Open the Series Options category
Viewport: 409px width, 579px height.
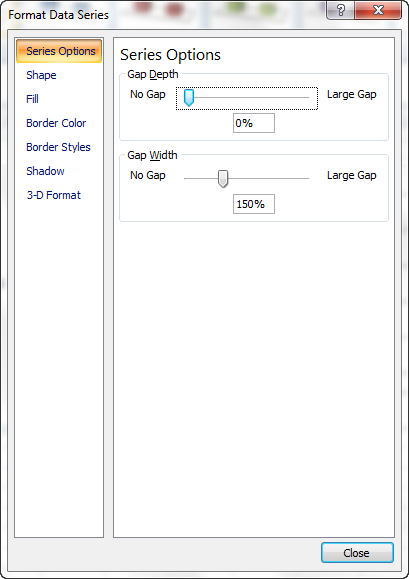coord(59,51)
